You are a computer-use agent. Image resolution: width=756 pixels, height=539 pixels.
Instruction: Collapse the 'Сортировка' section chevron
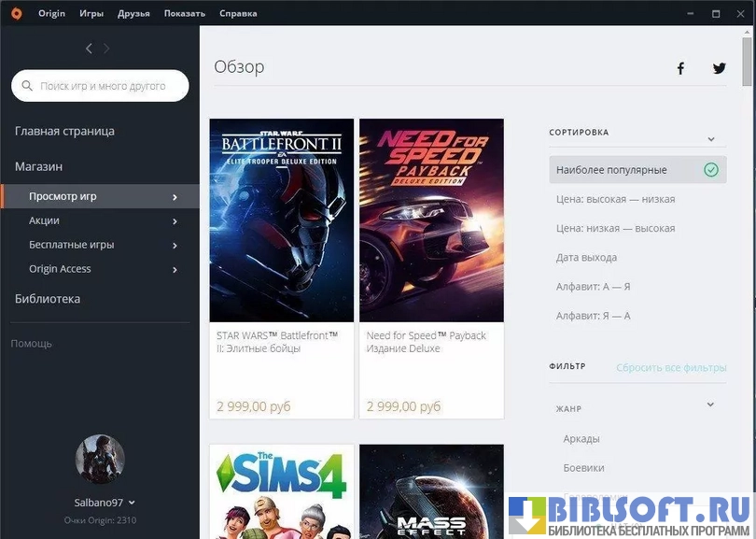[710, 139]
